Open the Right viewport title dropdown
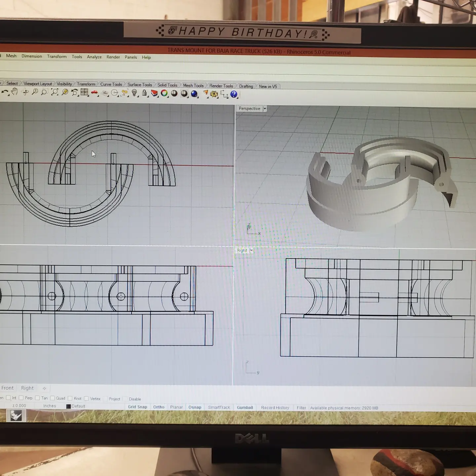The image size is (476, 476). point(251,251)
